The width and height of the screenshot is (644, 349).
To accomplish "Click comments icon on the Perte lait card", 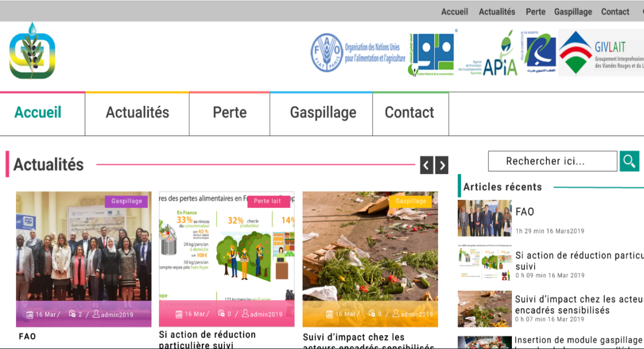I will pos(221,314).
